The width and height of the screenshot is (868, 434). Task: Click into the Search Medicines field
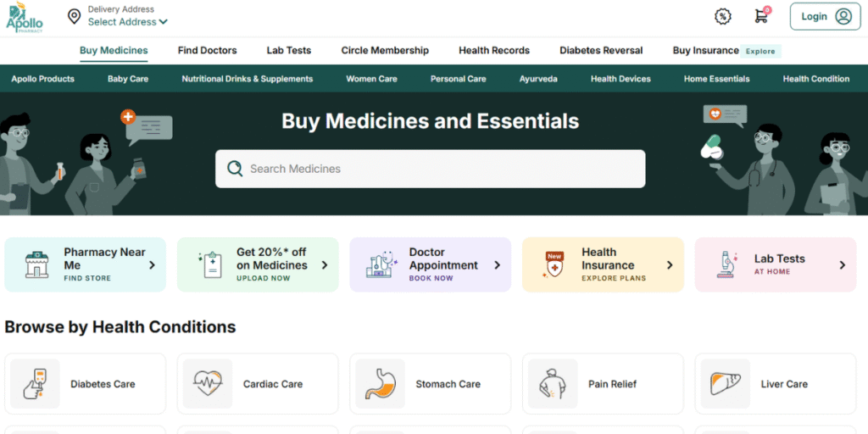pyautogui.click(x=430, y=169)
